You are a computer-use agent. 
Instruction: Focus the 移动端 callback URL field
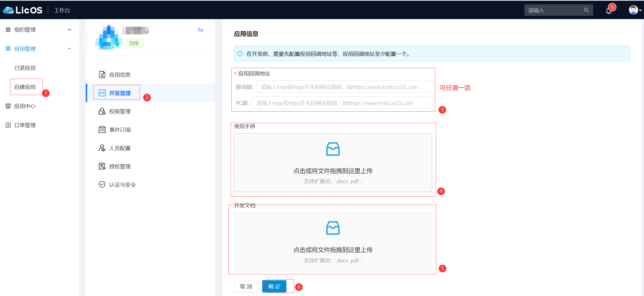pos(344,87)
